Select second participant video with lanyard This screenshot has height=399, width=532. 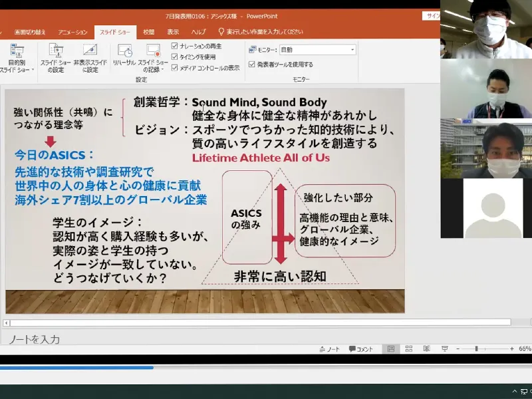pyautogui.click(x=486, y=89)
